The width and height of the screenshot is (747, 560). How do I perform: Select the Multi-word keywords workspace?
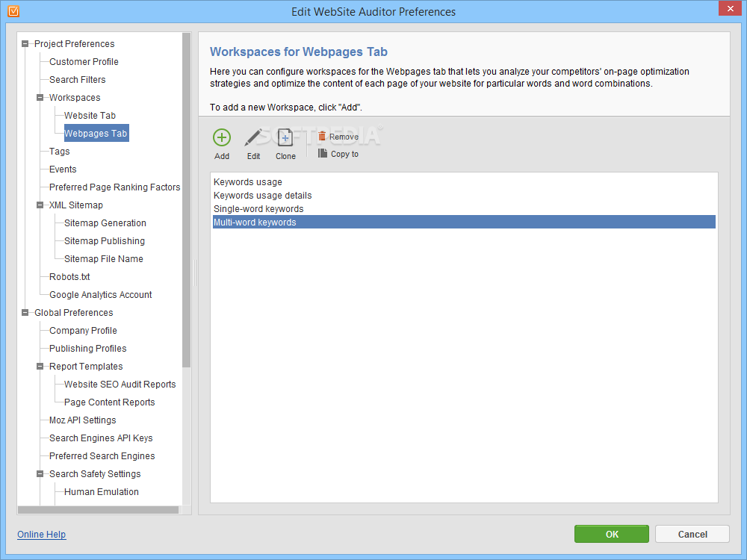pyautogui.click(x=464, y=222)
